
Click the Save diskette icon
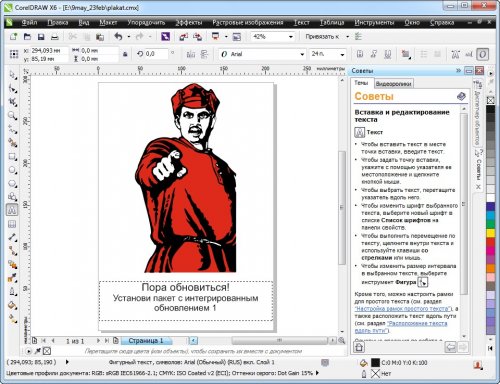pyautogui.click(x=41, y=37)
